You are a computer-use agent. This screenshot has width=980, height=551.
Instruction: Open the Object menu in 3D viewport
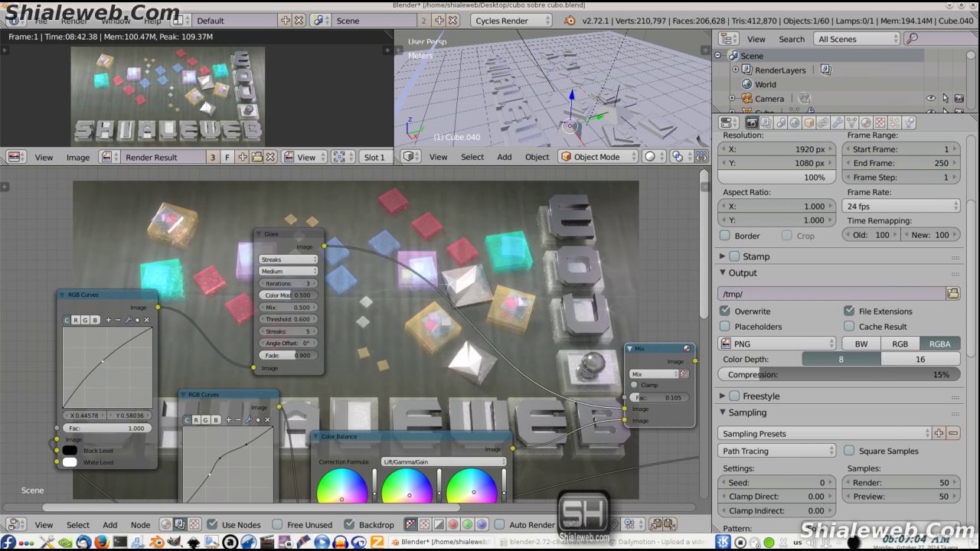pyautogui.click(x=537, y=157)
